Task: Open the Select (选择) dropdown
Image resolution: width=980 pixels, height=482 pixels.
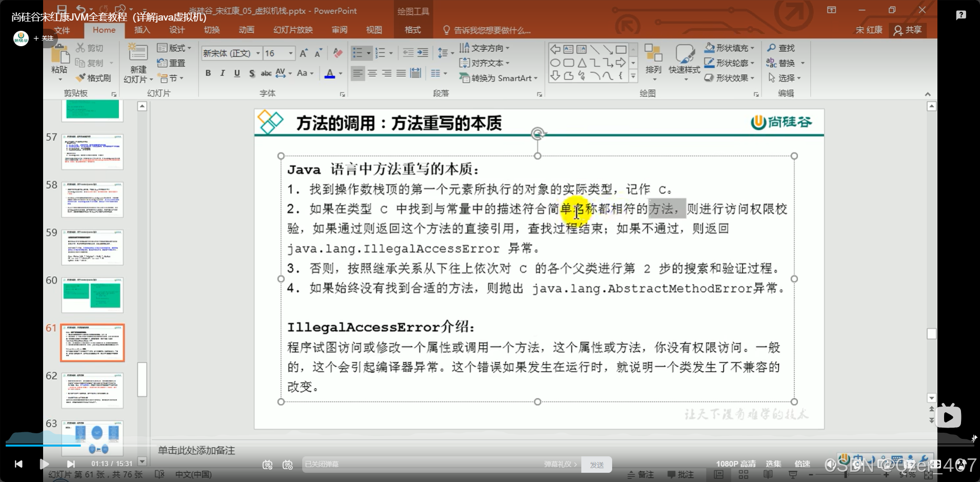Action: click(784, 78)
